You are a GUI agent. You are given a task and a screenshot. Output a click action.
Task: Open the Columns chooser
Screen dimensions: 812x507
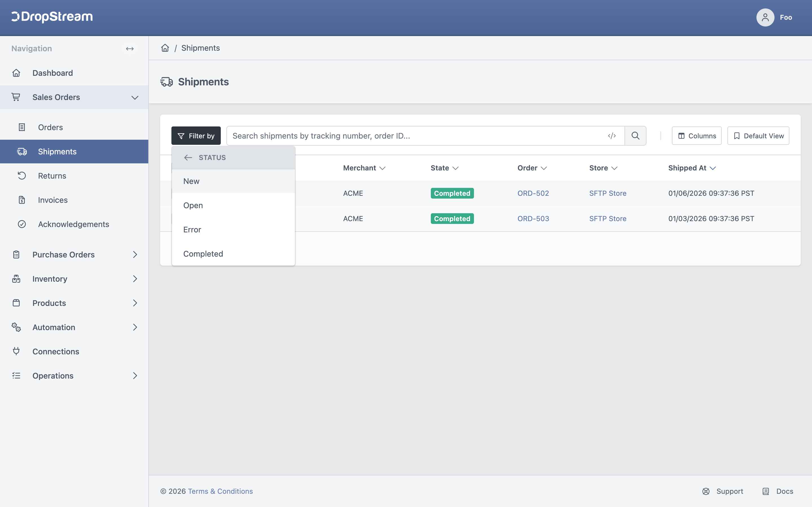click(x=697, y=136)
